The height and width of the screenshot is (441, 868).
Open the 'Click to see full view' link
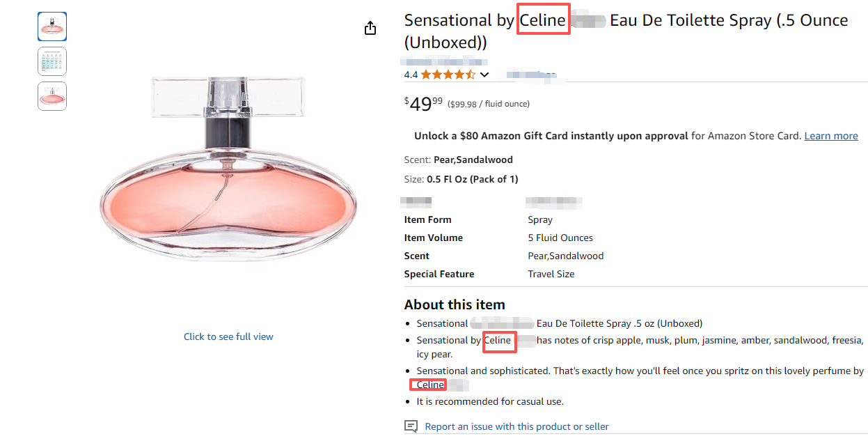pos(228,336)
